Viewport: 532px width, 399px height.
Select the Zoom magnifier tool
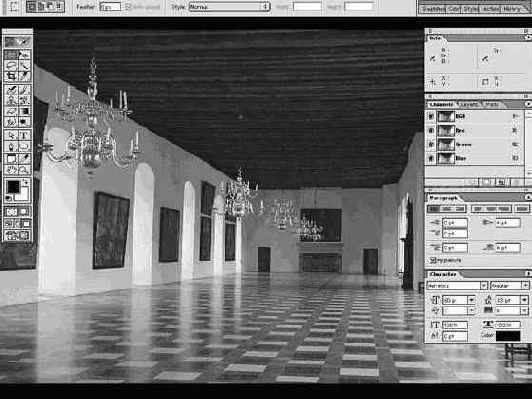(x=24, y=169)
